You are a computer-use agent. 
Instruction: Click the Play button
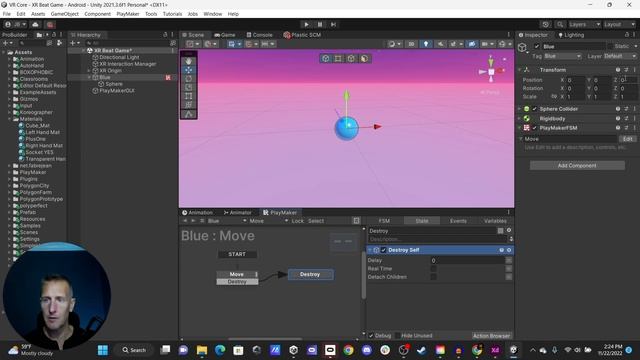307,24
